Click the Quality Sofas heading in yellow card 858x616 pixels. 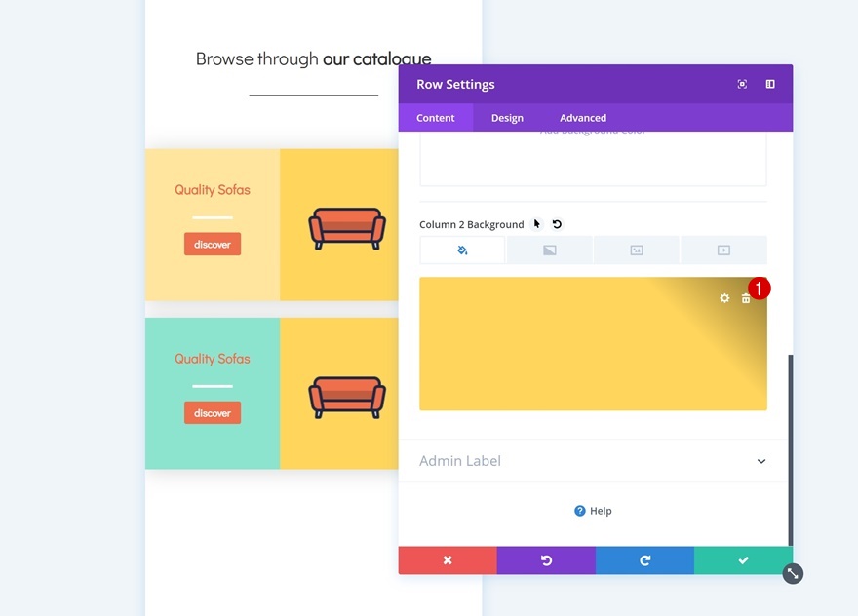pos(213,190)
